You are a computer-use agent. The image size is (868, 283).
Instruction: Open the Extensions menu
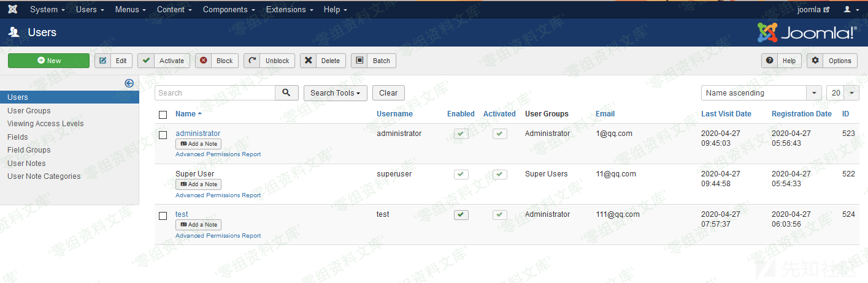tap(290, 10)
